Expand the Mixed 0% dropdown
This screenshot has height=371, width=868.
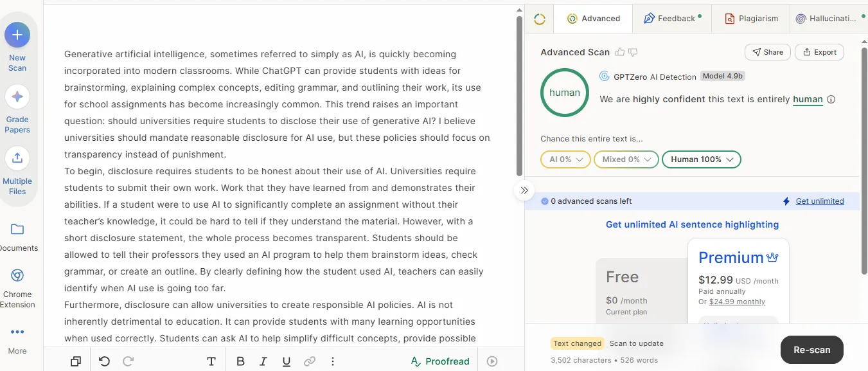[x=626, y=159]
